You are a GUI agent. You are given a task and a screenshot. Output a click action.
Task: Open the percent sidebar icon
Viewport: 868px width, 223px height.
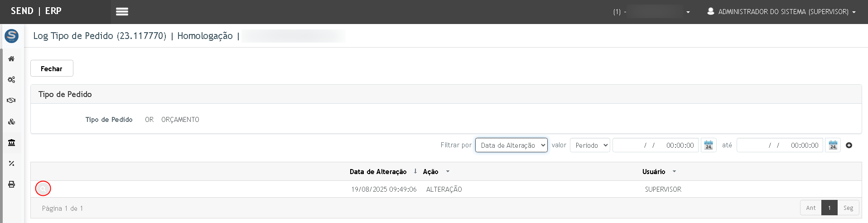[x=11, y=163]
